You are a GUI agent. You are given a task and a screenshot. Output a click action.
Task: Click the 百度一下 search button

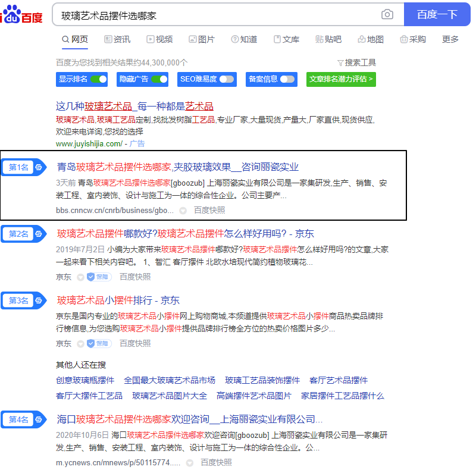(x=437, y=14)
